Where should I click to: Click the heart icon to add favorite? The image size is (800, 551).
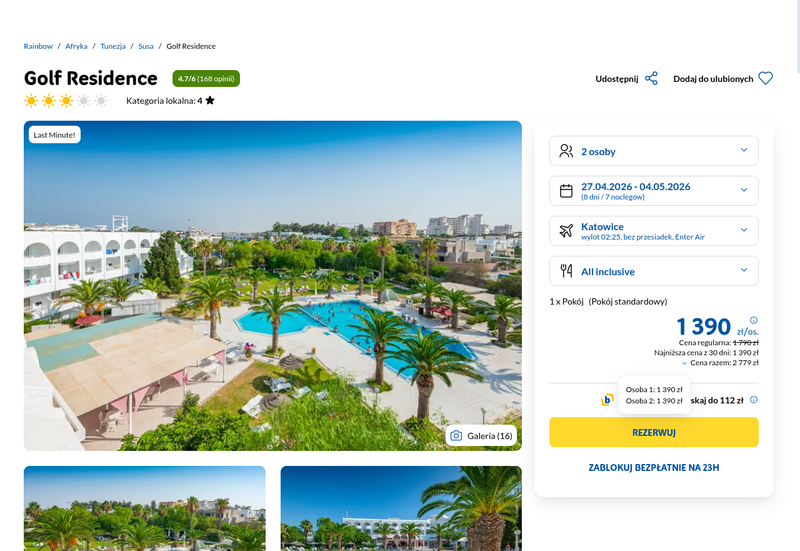point(765,79)
